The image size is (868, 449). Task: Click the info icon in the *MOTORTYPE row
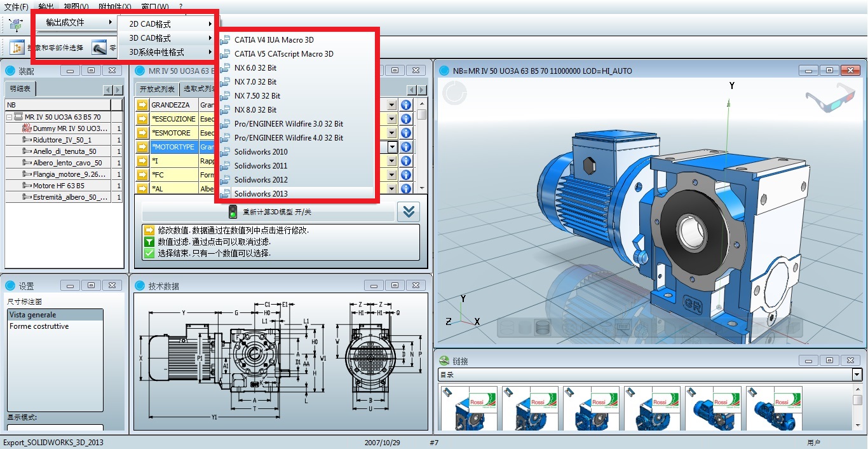[405, 147]
